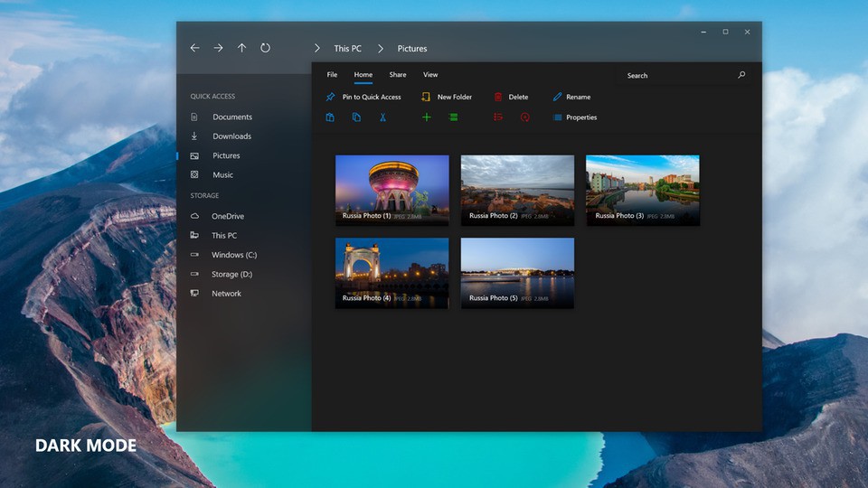Go back with the left arrow
This screenshot has width=868, height=488.
[x=194, y=48]
